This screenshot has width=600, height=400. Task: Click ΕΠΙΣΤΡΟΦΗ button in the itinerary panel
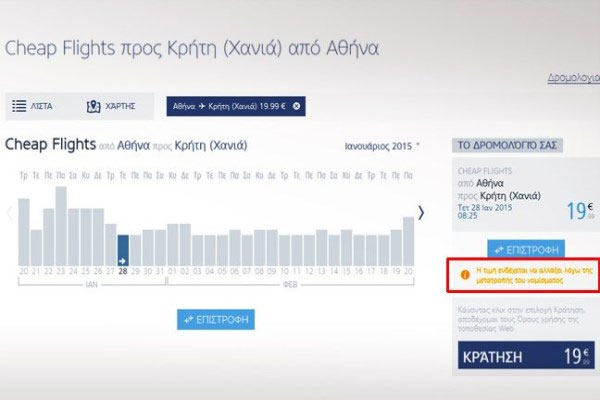[525, 248]
